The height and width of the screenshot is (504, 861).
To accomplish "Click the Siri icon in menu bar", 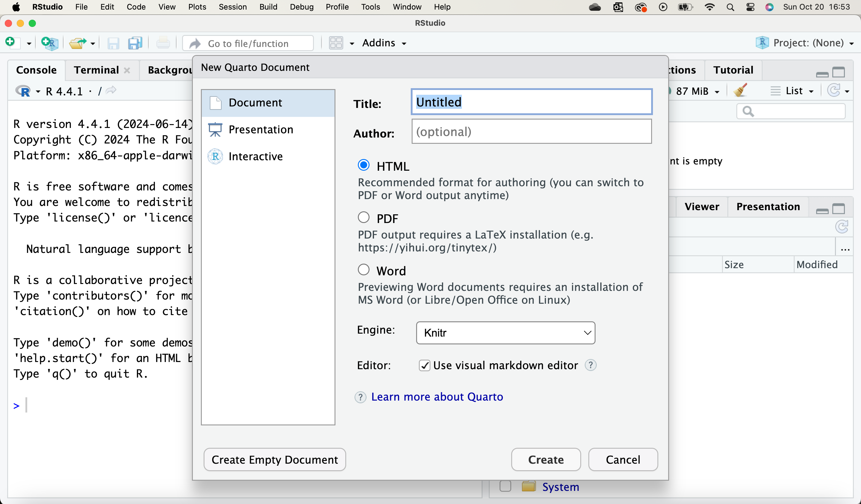I will [x=769, y=7].
